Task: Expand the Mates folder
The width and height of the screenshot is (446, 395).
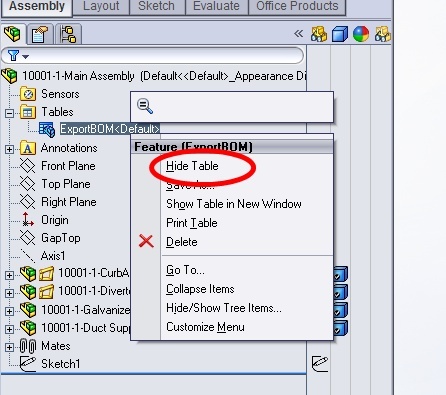Action: tap(9, 347)
